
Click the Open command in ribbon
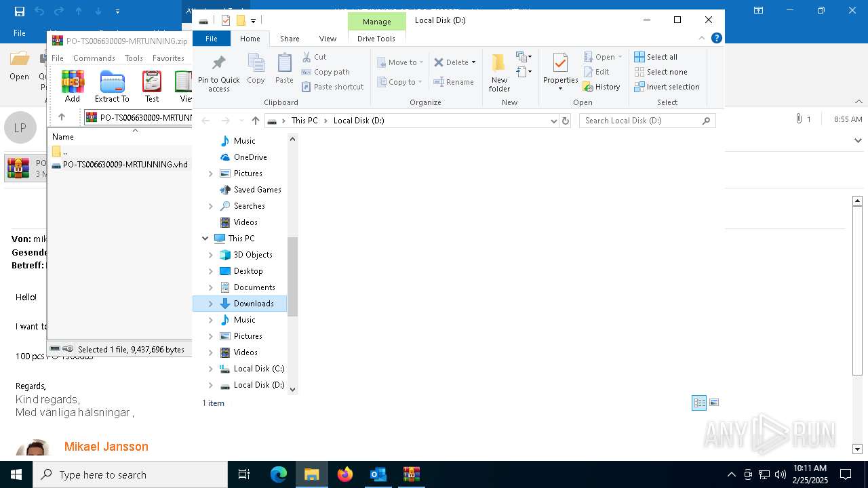tap(602, 57)
